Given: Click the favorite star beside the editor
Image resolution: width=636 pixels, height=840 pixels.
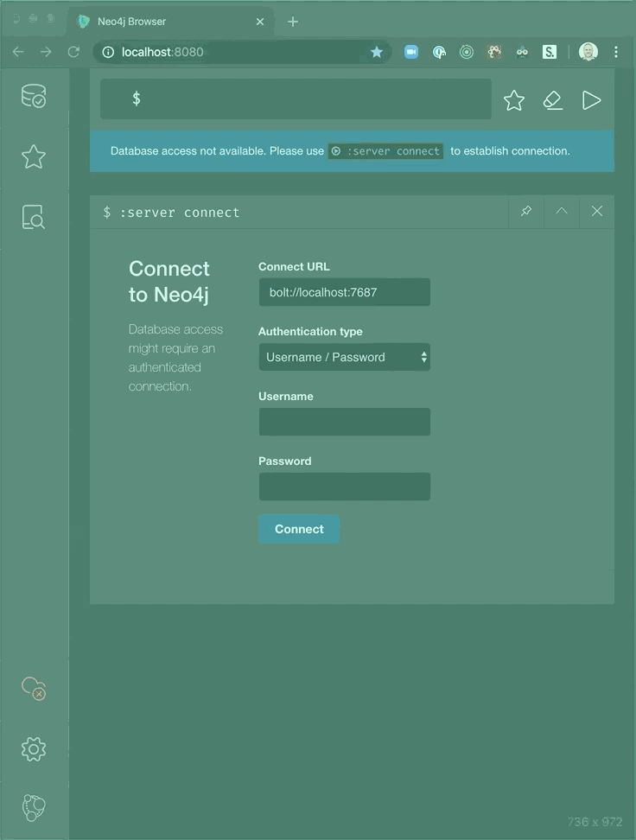Looking at the screenshot, I should (514, 100).
